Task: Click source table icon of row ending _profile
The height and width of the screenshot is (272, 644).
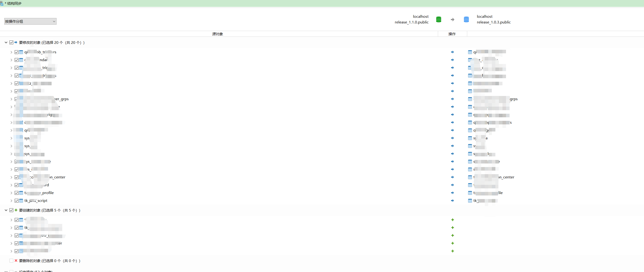Action: [x=21, y=193]
